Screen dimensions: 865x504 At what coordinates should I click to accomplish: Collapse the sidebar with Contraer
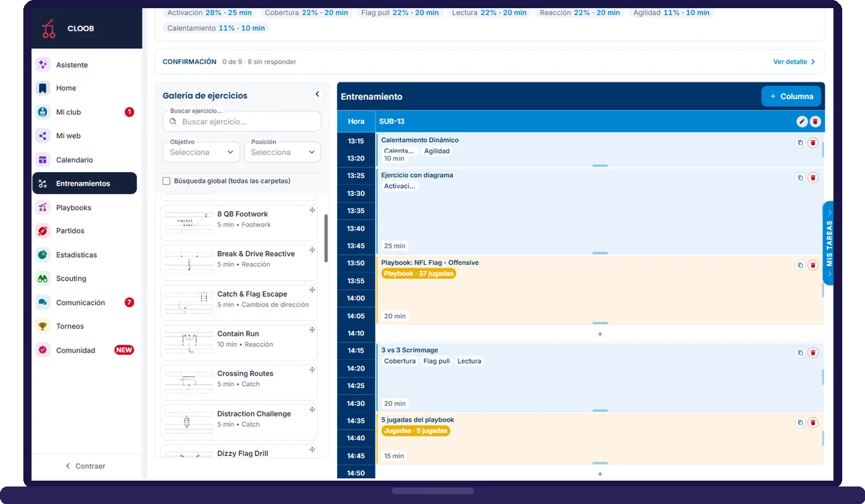tap(85, 466)
